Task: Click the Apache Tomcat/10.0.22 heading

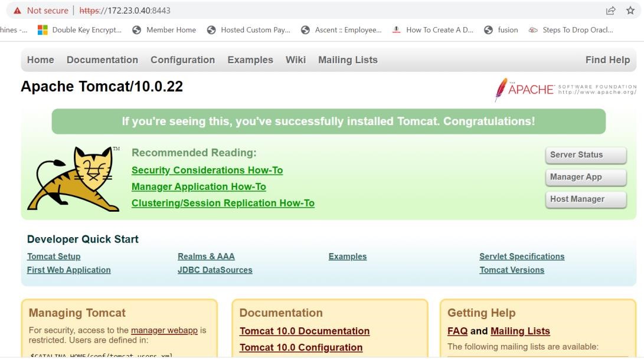Action: click(102, 87)
